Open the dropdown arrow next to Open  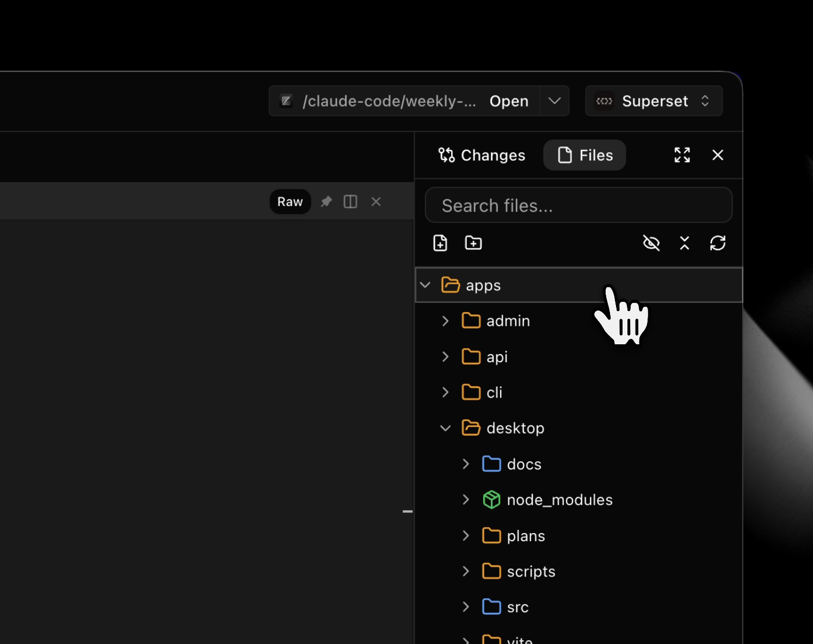click(x=554, y=101)
